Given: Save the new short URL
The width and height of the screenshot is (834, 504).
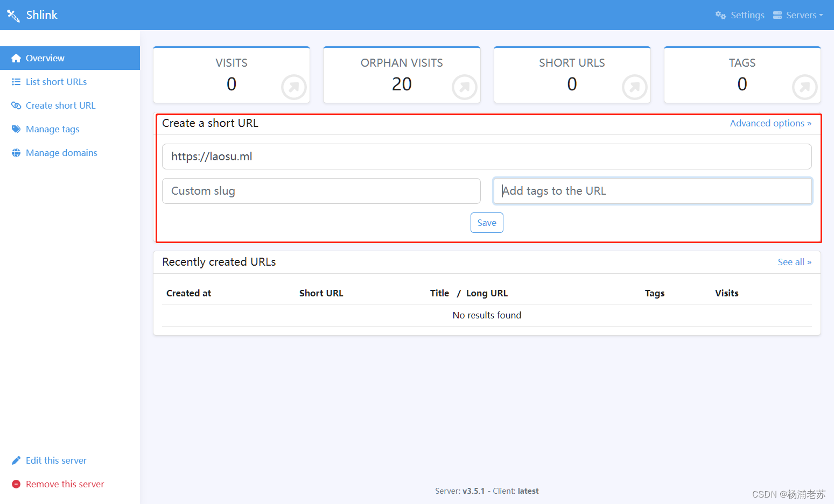Looking at the screenshot, I should pos(487,223).
